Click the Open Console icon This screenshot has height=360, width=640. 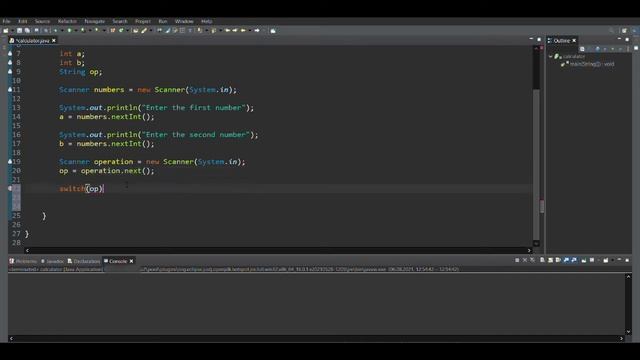[x=606, y=260]
